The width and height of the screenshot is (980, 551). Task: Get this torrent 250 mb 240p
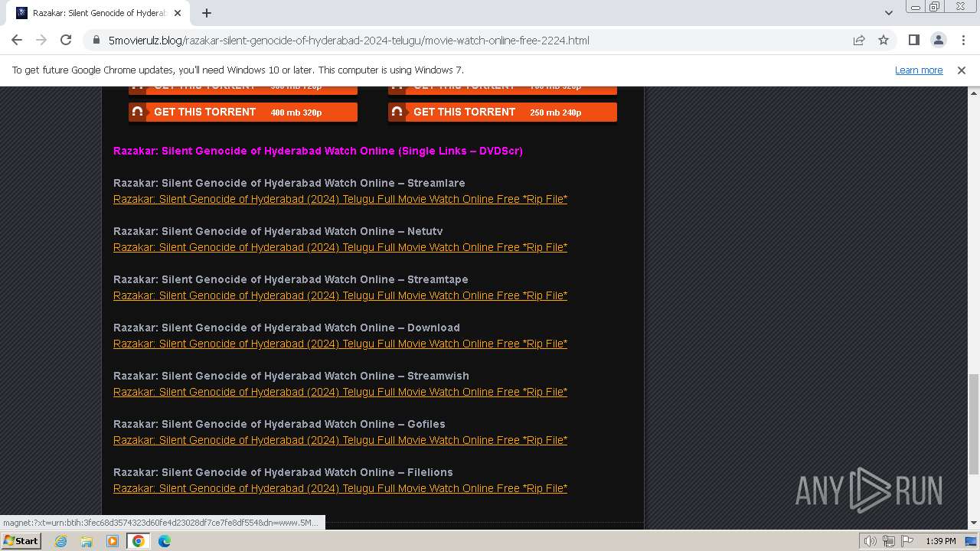coord(502,112)
